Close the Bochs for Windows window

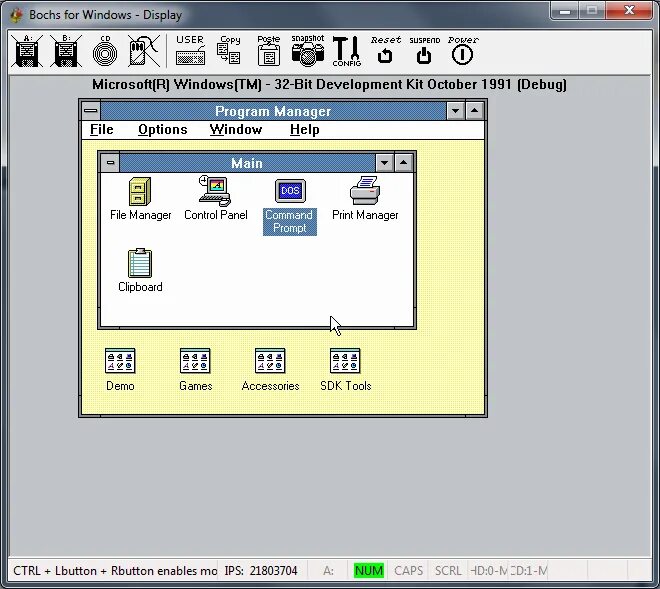tap(629, 10)
